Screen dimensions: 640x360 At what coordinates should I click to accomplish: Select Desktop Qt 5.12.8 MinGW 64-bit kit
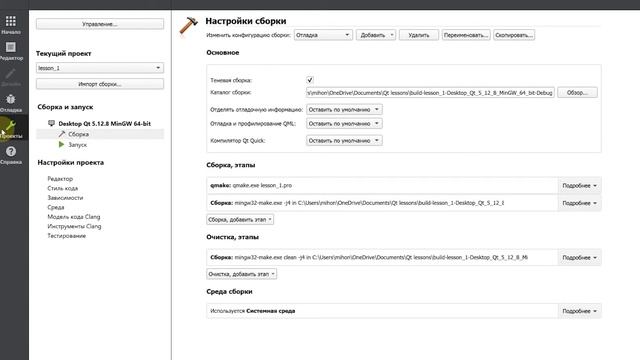coord(104,123)
